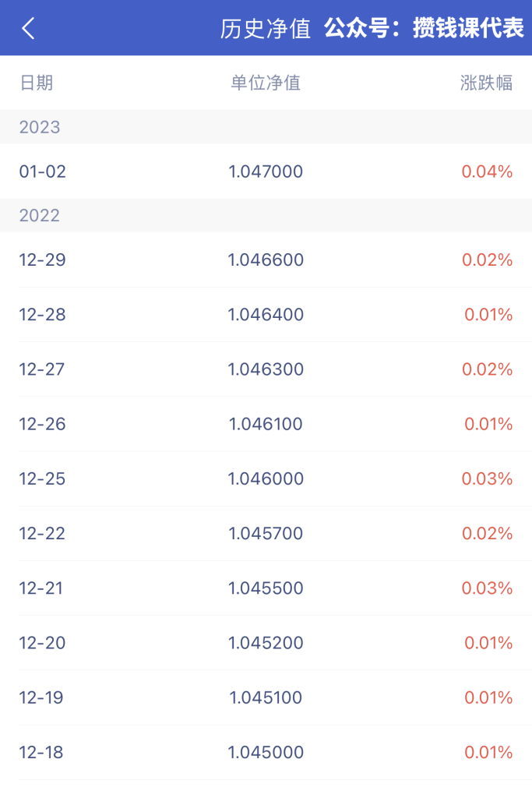Select net value 1.046000 on 12-25
Image resolution: width=532 pixels, height=798 pixels.
[x=266, y=478]
